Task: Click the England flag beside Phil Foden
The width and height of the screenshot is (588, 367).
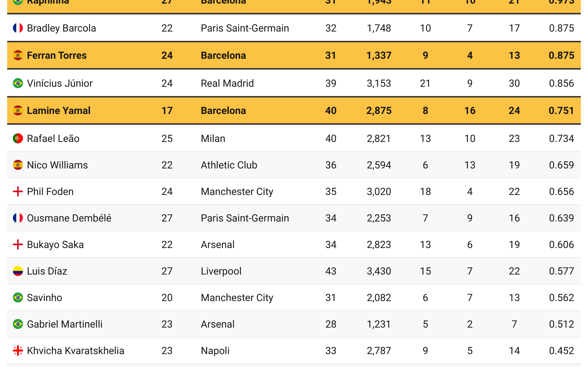Action: click(18, 191)
